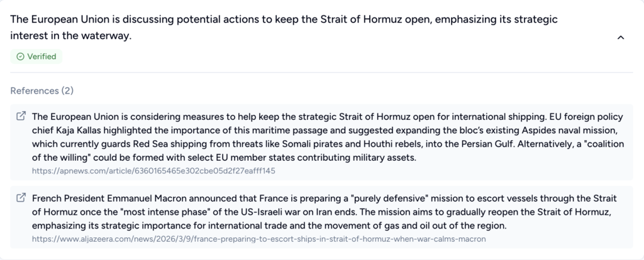Click the external-link icon beside the AP News reference

pyautogui.click(x=21, y=116)
